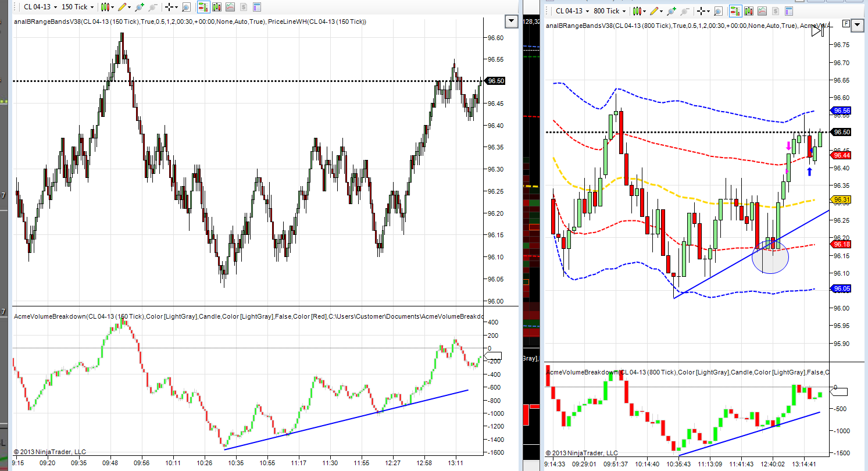
Task: Expand chart style dropdown arrow in 800 Tick chart
Action: [x=644, y=10]
